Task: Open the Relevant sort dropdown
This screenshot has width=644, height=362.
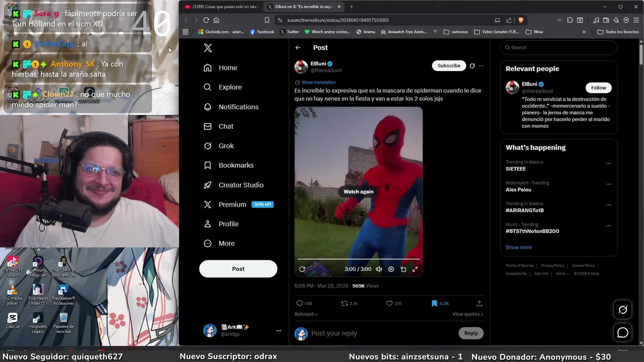Action: pyautogui.click(x=306, y=314)
